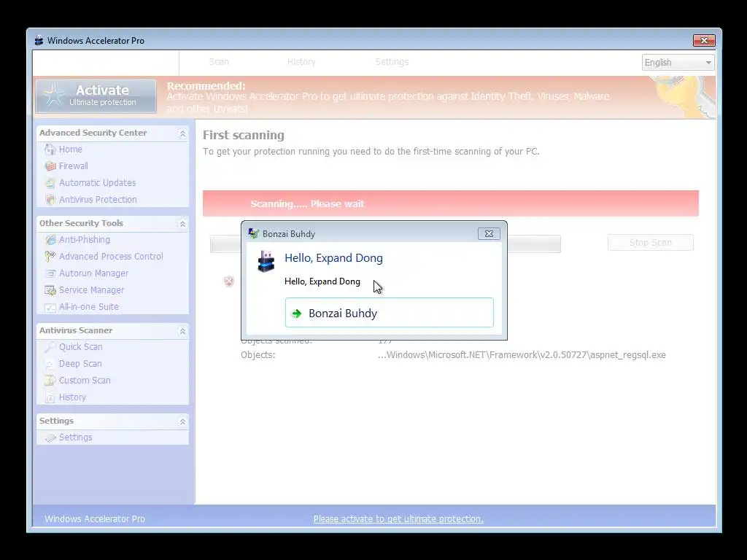Viewport: 747px width, 560px height.
Task: Open Firewall from the sidebar
Action: pos(74,166)
